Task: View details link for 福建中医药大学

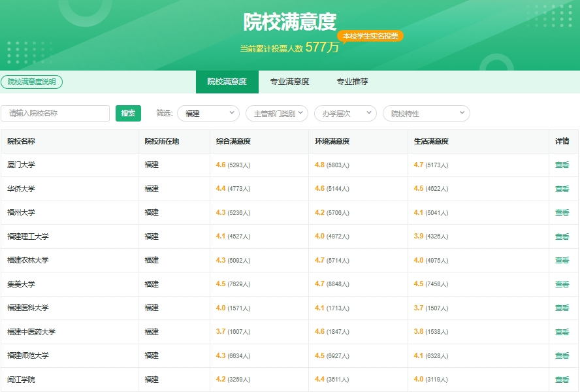Action: [562, 333]
